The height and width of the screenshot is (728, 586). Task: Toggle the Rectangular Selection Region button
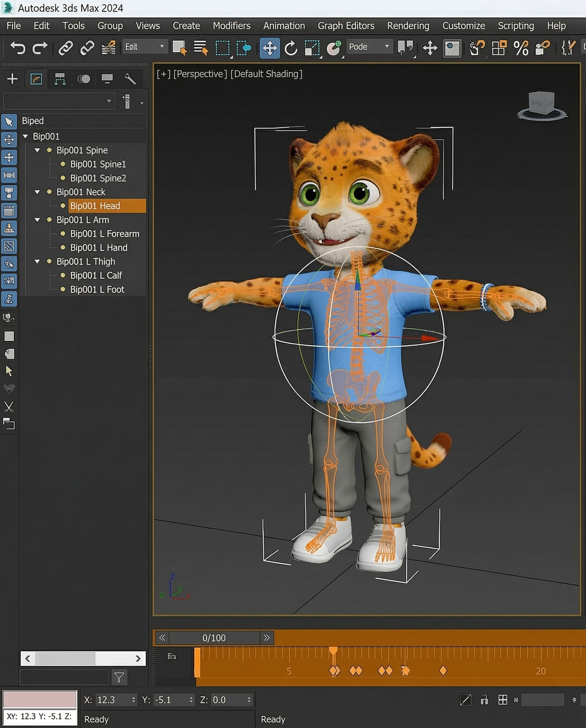(x=223, y=48)
